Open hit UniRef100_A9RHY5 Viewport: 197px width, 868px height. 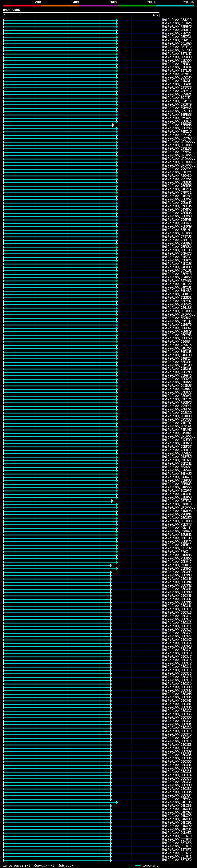pyautogui.click(x=177, y=26)
